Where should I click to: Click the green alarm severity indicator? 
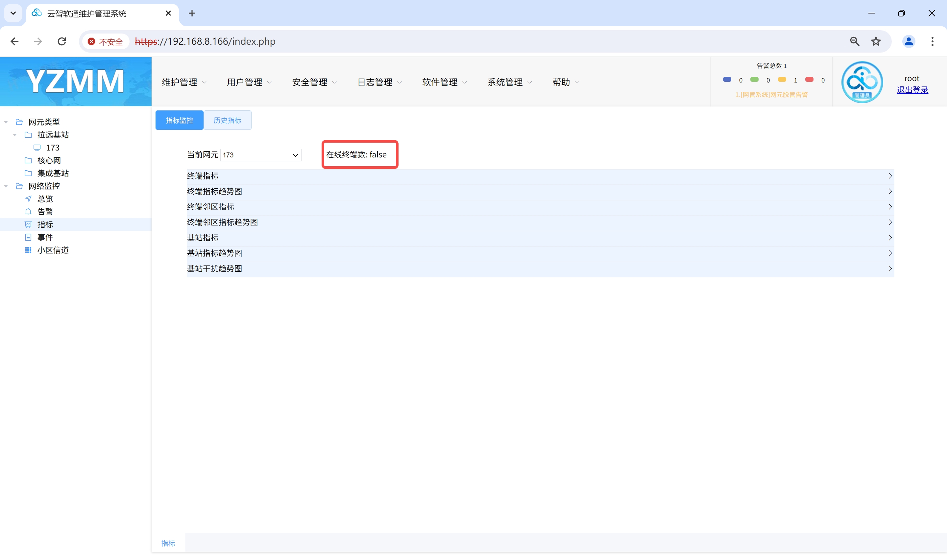tap(754, 79)
